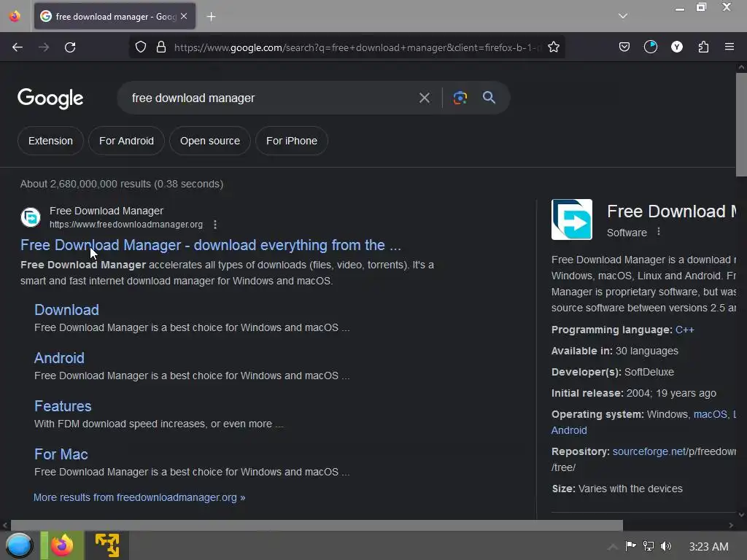Screen dimensions: 747x560
Task: Open the Features sitelink
Action: 63,406
